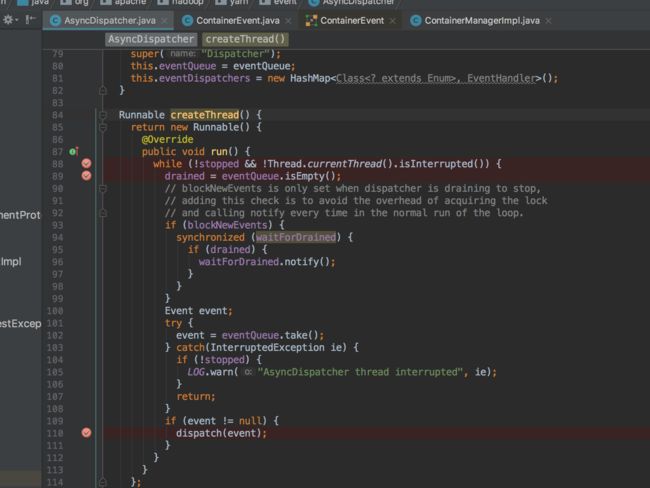This screenshot has height=488, width=650.
Task: Open the AsyncDispatcher navigation bar breadcrumb
Action: point(352,2)
